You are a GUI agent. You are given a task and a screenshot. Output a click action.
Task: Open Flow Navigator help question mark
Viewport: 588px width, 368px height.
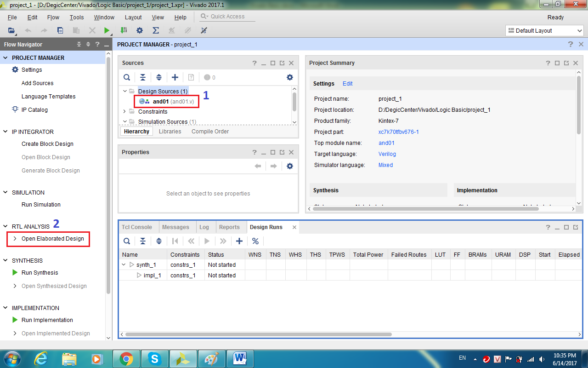pos(97,45)
